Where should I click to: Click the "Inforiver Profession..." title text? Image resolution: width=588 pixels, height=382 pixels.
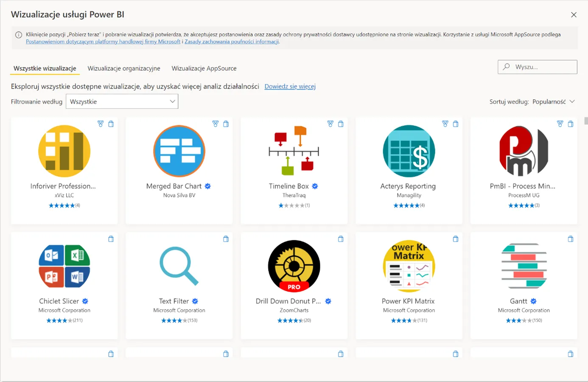click(63, 186)
